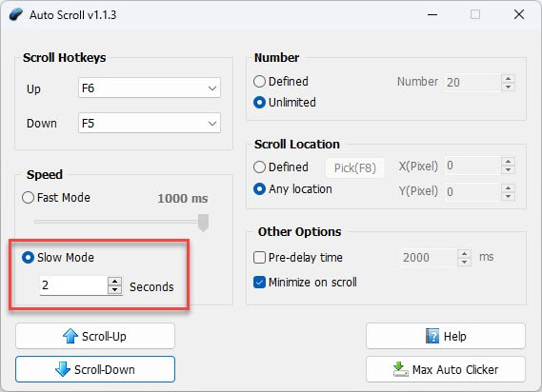542x392 pixels.
Task: Click the blue Scroll-Down arrow icon
Action: coord(63,369)
